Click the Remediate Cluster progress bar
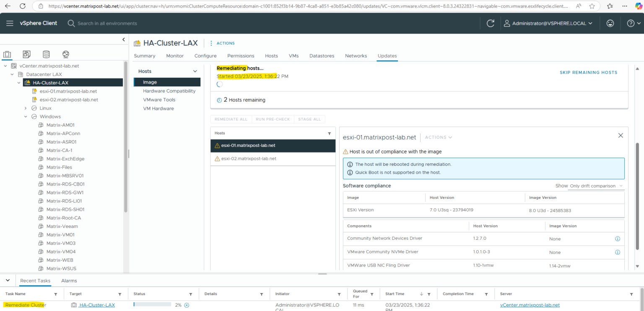The width and height of the screenshot is (644, 311). coord(152,305)
